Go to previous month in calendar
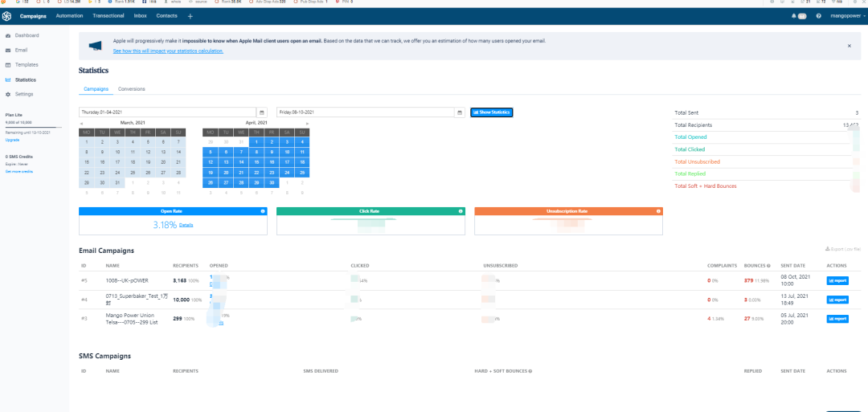 [81, 122]
